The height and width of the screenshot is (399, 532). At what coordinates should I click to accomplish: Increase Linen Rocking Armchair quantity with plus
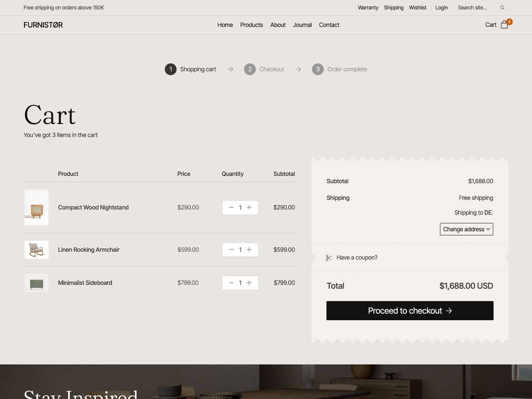pyautogui.click(x=249, y=250)
